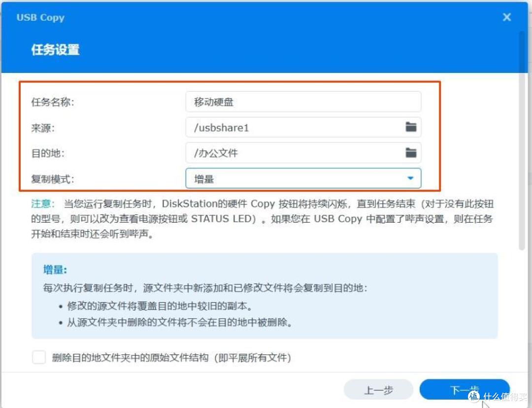Click the 修改的源文件将覆盖目的地中较旧的副本 bullet text
The height and width of the screenshot is (408, 532).
coord(160,306)
